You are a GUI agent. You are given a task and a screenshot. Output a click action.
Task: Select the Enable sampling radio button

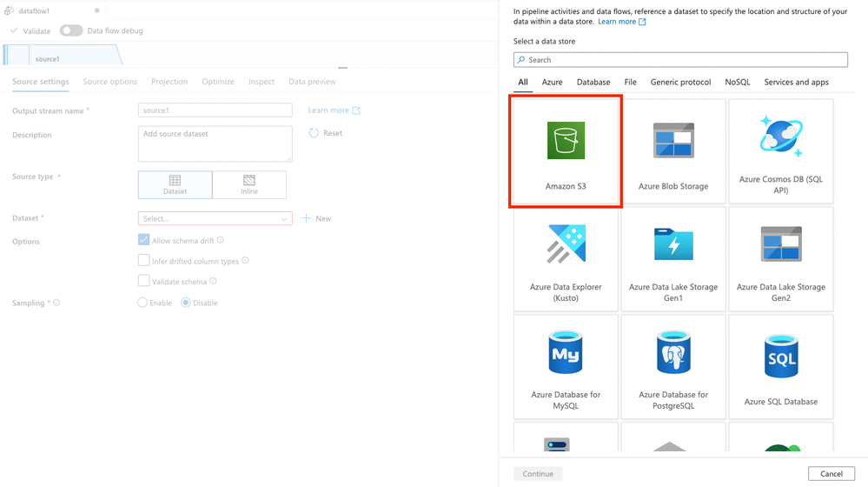click(x=142, y=303)
